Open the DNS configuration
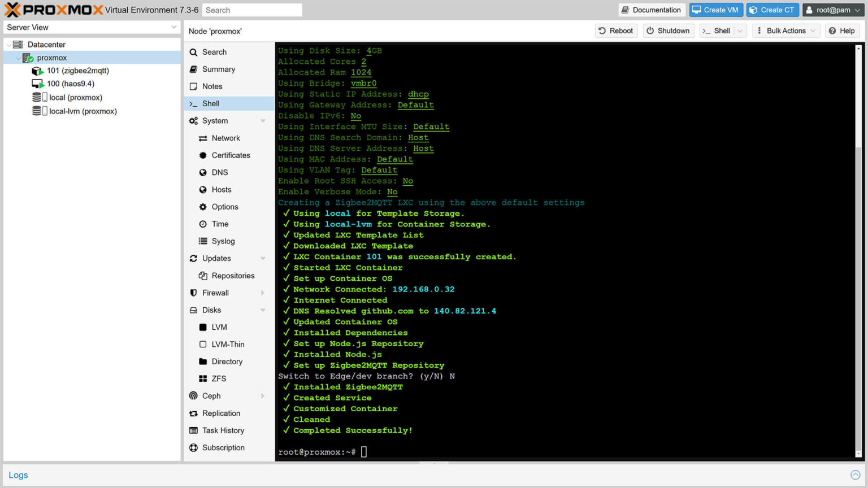Viewport: 868px width, 488px height. [219, 172]
